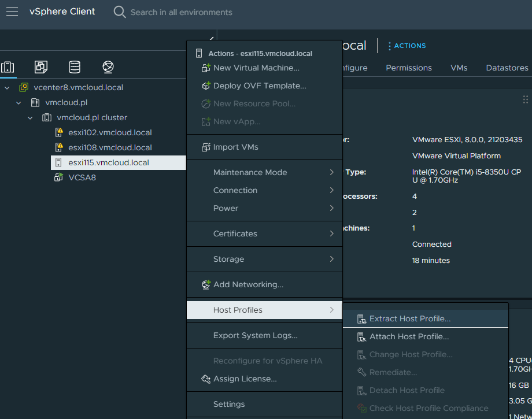This screenshot has width=532, height=419.
Task: Click the search in all environments field
Action: 181,12
